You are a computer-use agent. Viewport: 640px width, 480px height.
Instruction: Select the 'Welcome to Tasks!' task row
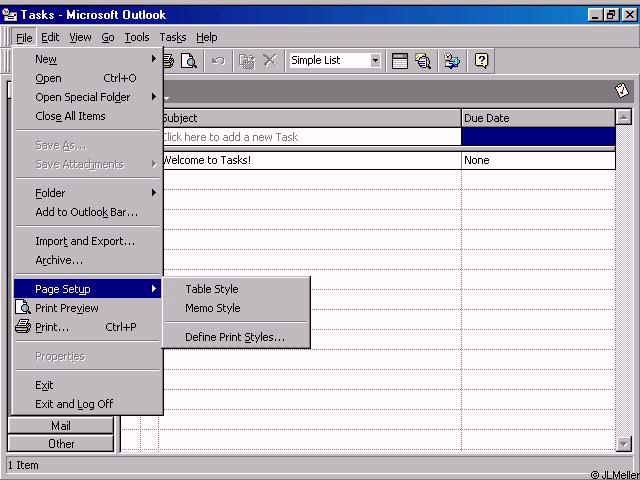tap(312, 160)
